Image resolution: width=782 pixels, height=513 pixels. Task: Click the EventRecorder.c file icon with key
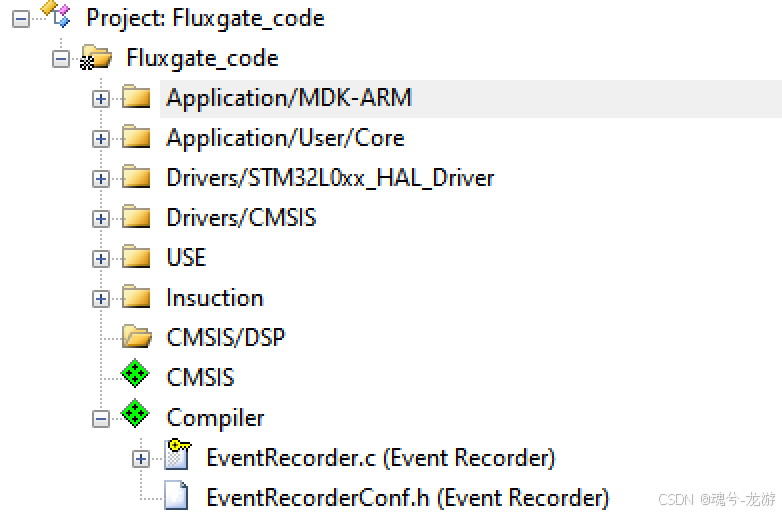[178, 454]
